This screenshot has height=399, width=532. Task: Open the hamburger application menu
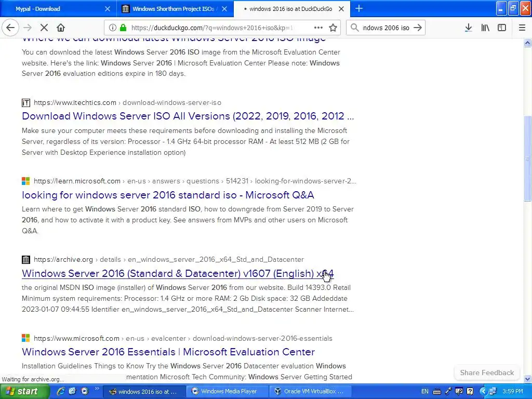[522, 28]
